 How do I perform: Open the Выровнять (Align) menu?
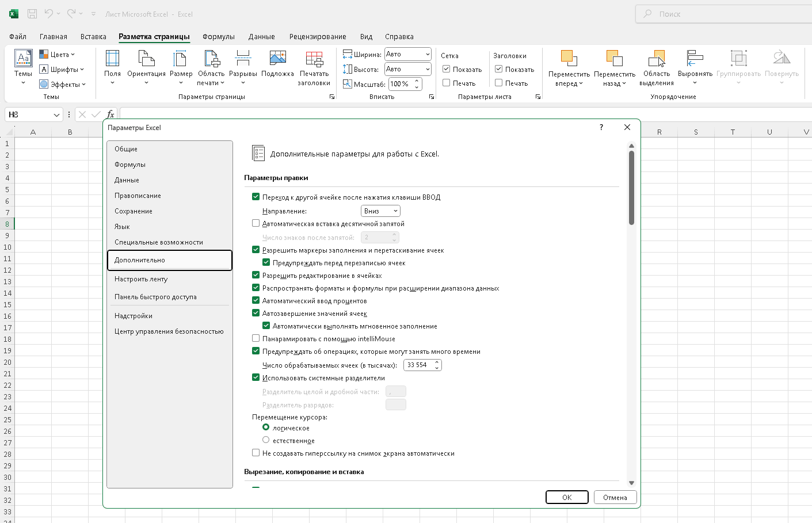695,67
